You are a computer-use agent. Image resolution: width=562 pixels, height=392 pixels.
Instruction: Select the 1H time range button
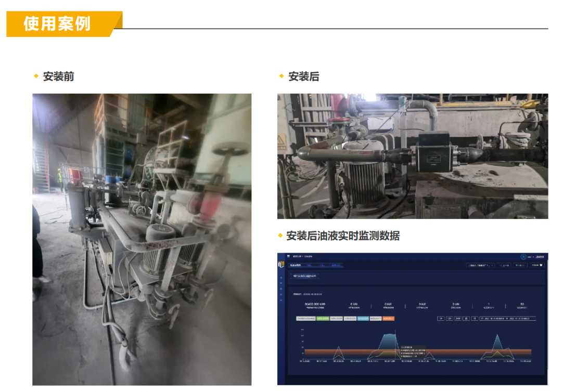tap(441, 319)
